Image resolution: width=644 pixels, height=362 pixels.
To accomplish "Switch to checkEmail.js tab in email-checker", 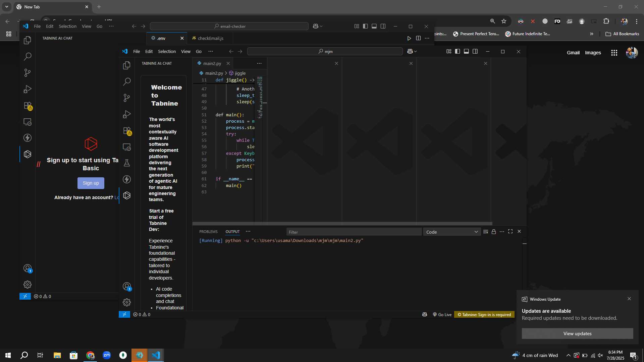I will coord(211,38).
